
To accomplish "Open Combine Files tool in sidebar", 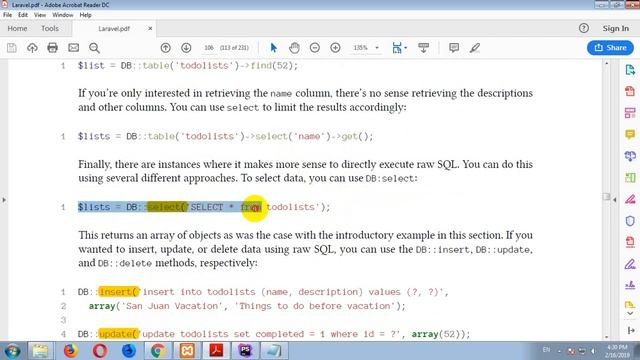I will tap(630, 156).
